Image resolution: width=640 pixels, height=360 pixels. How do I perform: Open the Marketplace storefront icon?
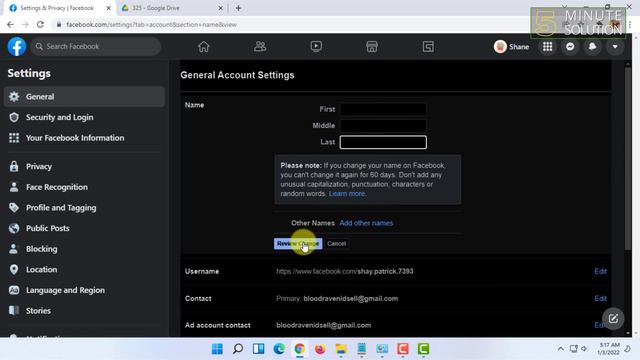[372, 47]
